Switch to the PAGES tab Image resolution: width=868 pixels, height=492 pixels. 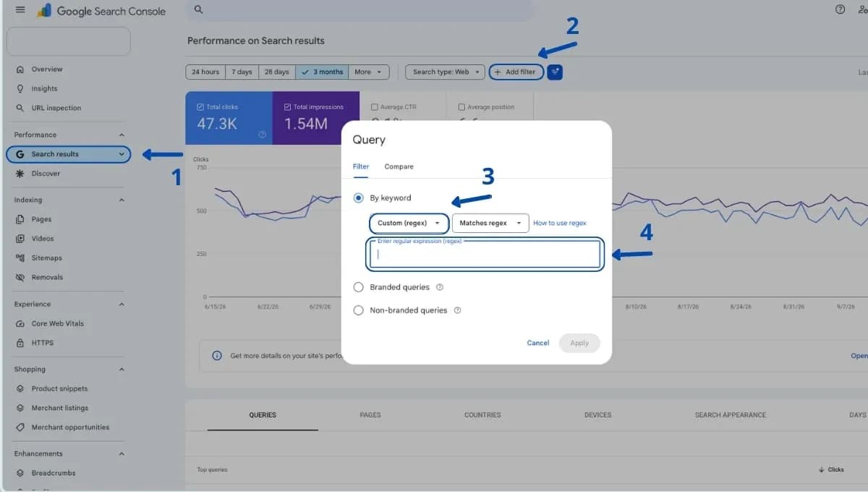370,415
